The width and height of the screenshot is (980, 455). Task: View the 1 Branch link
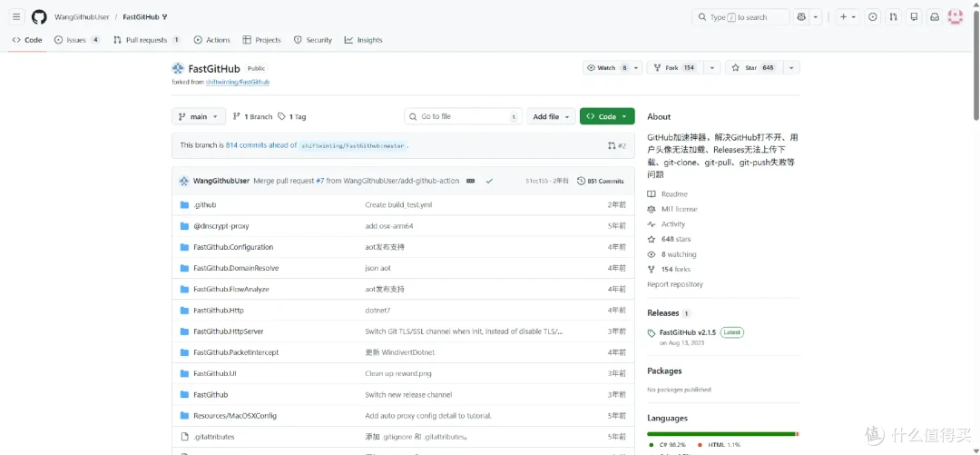252,116
